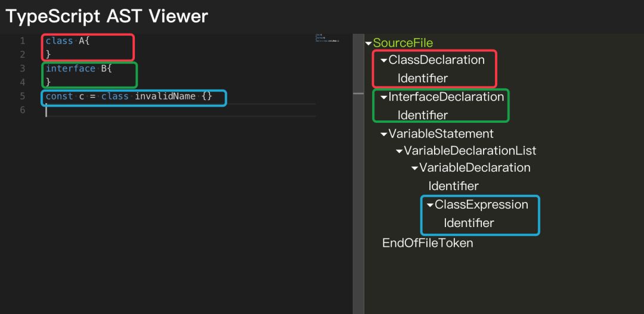This screenshot has height=314, width=644.
Task: Select the VariableStatement tree node
Action: [x=441, y=133]
